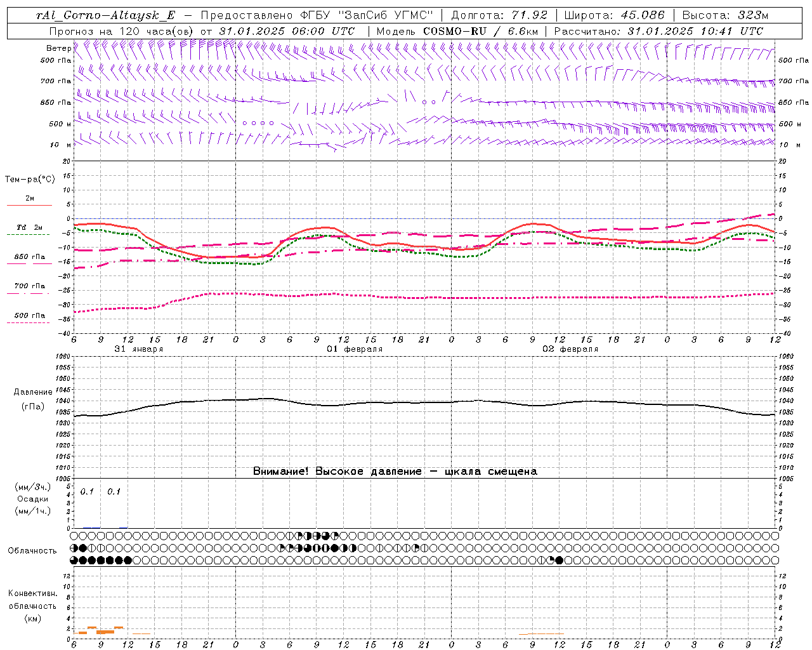Click the Облачность panel label
The height and width of the screenshot is (650, 812).
(x=32, y=551)
